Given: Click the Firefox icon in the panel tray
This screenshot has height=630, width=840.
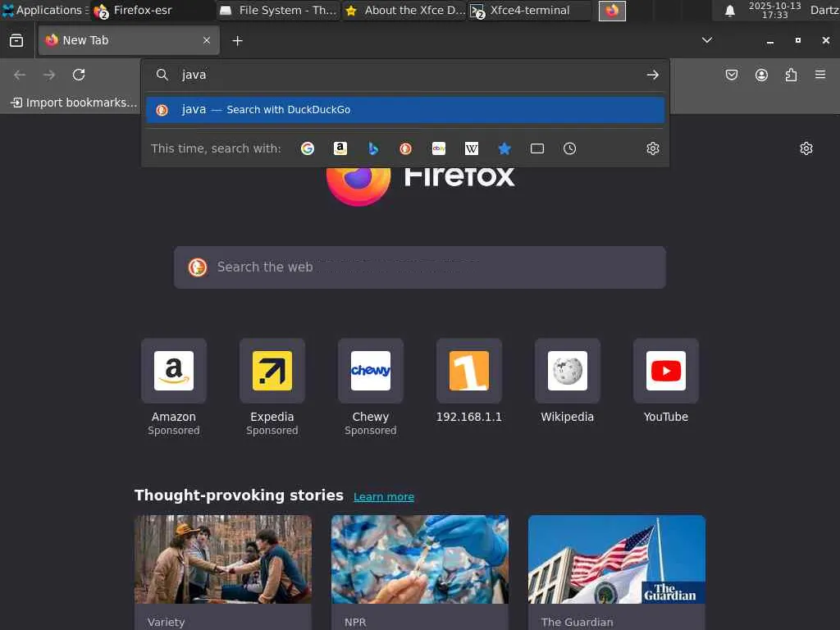Looking at the screenshot, I should pos(612,10).
